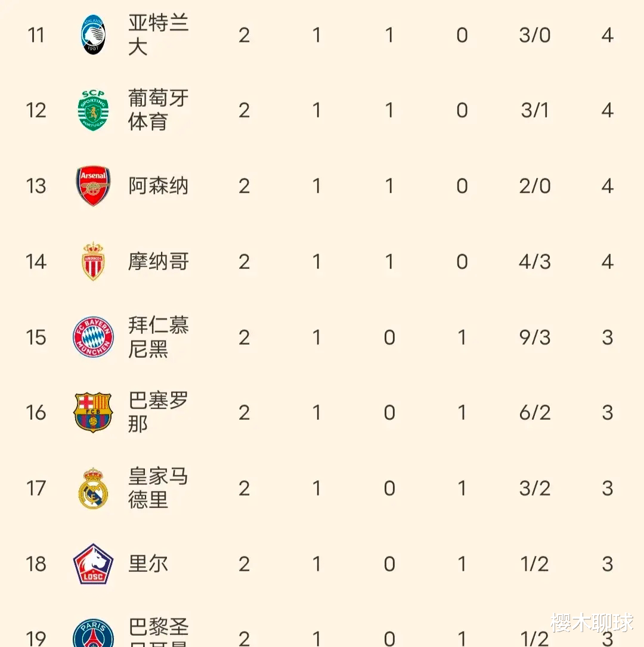Select the Bayern München logo

[94, 337]
